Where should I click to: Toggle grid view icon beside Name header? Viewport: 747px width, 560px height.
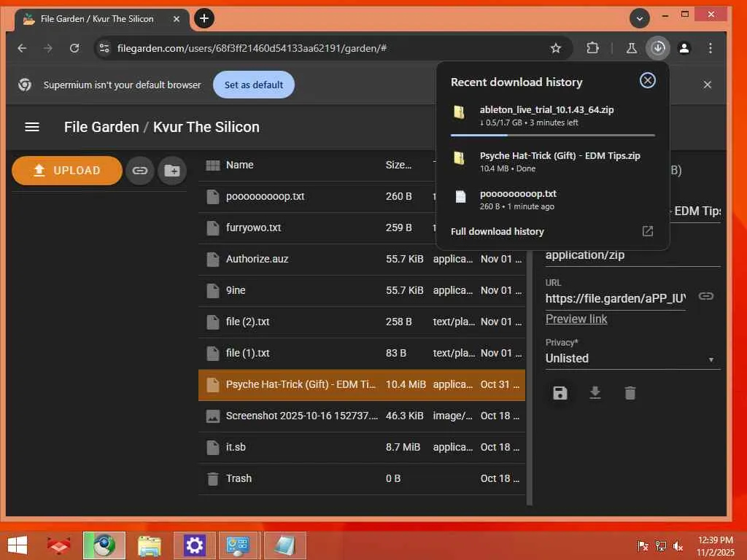pos(212,166)
